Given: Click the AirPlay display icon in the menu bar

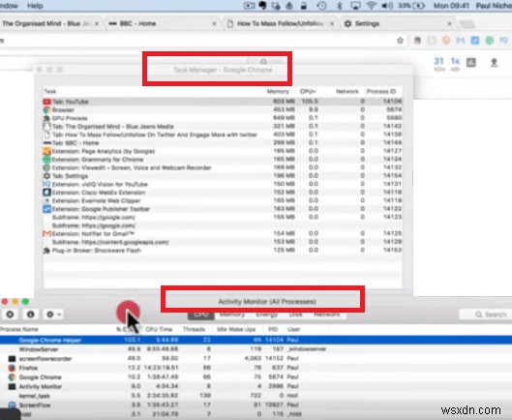Looking at the screenshot, I should tap(355, 6).
